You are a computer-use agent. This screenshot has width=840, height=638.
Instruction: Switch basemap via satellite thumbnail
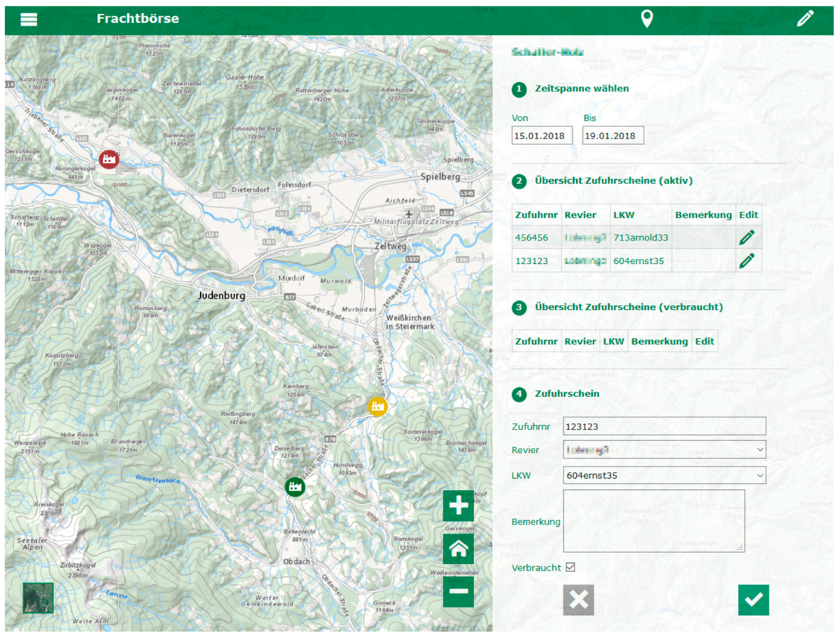pyautogui.click(x=38, y=598)
